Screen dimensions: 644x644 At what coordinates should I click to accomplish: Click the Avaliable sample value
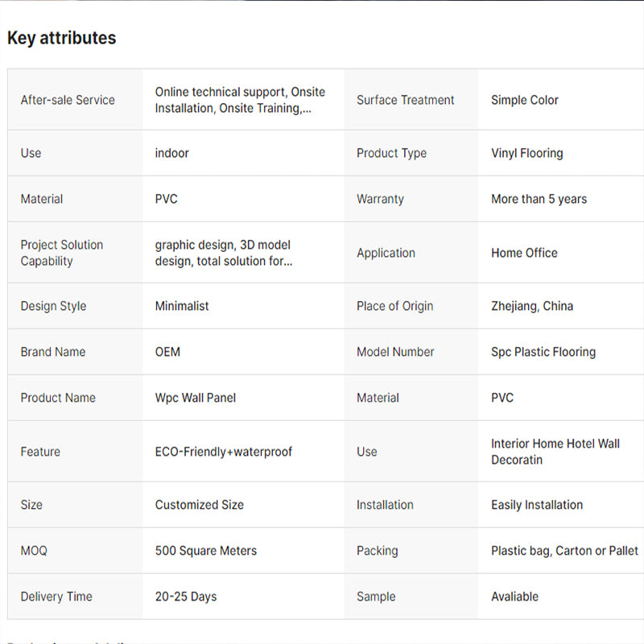[x=514, y=597]
